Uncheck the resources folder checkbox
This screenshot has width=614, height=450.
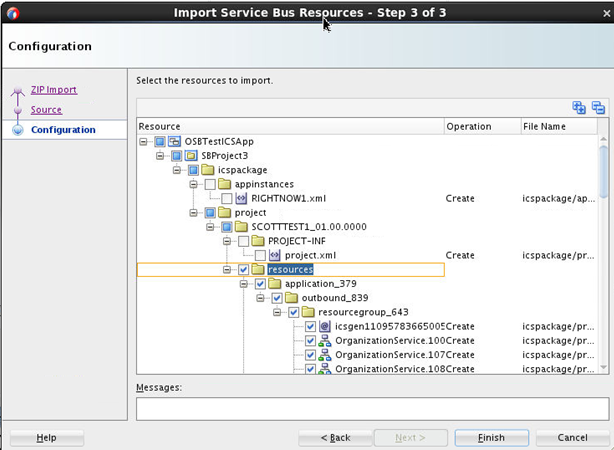[x=243, y=269]
